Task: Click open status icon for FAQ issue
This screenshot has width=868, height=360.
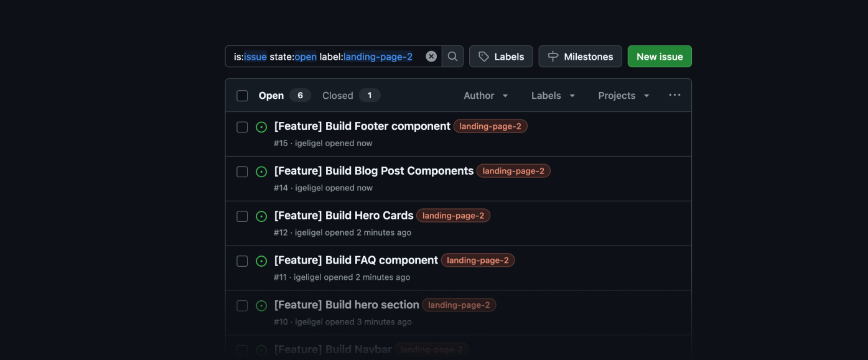Action: click(261, 261)
